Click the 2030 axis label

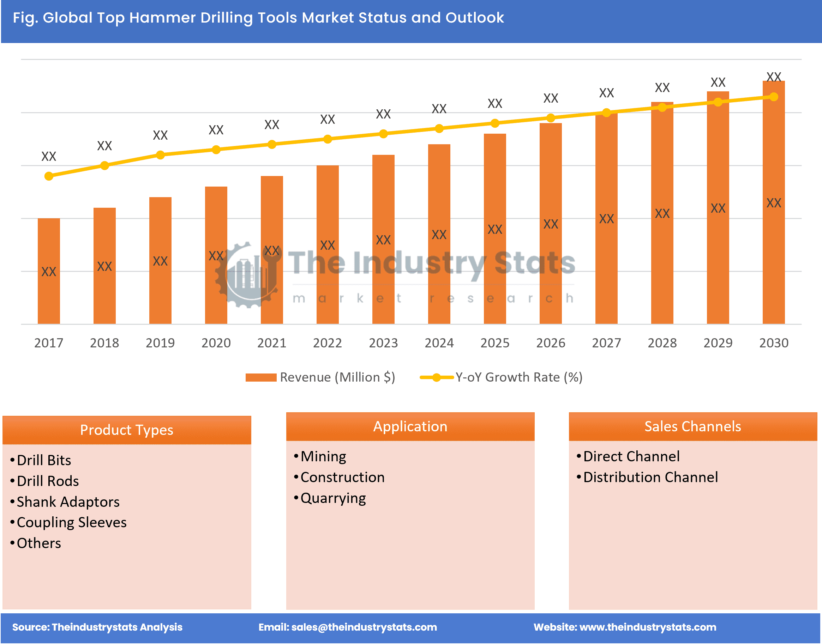774,343
